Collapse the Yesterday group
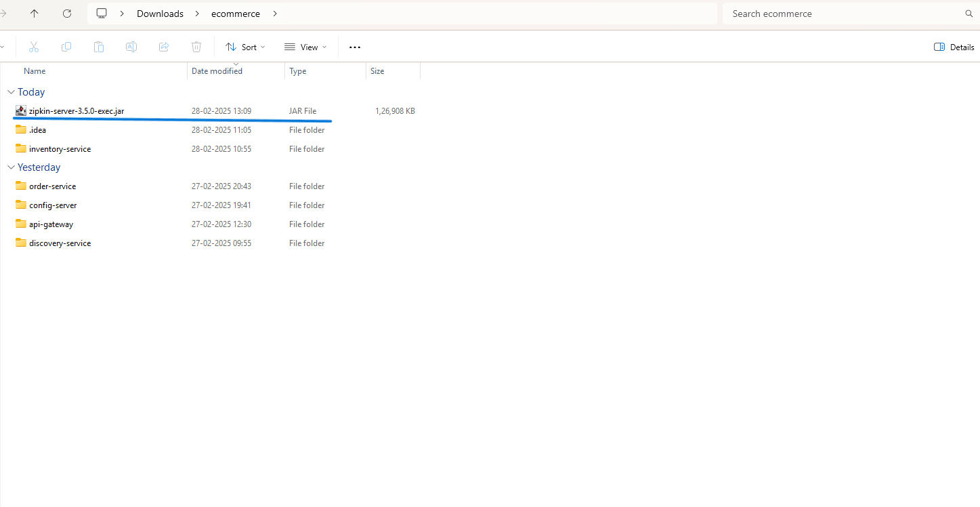980x507 pixels. point(11,167)
